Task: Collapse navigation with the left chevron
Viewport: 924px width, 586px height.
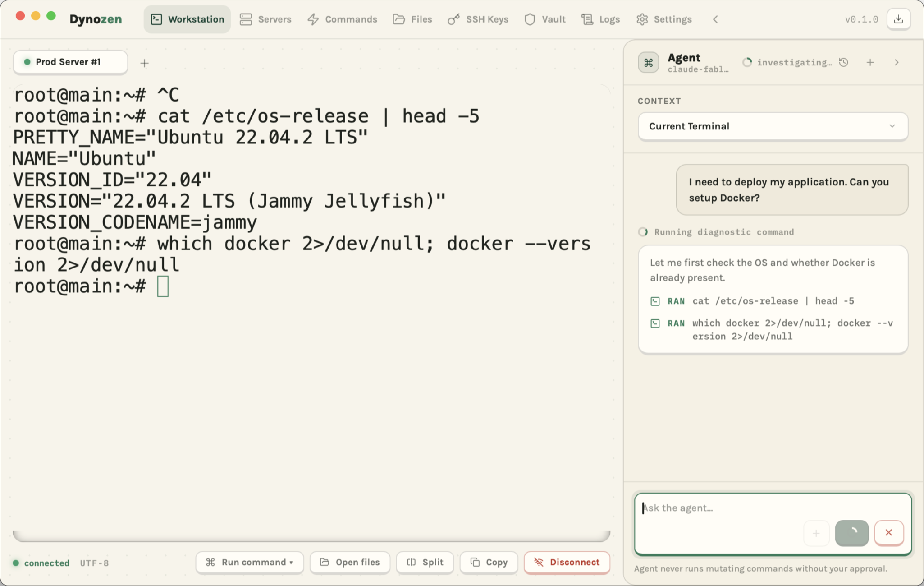Action: tap(715, 19)
